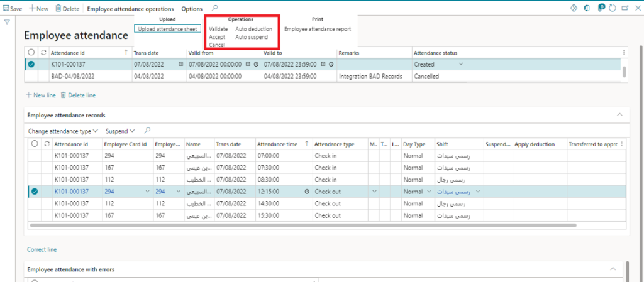Open the page in new window icon
The height and width of the screenshot is (282, 644).
(x=624, y=9)
